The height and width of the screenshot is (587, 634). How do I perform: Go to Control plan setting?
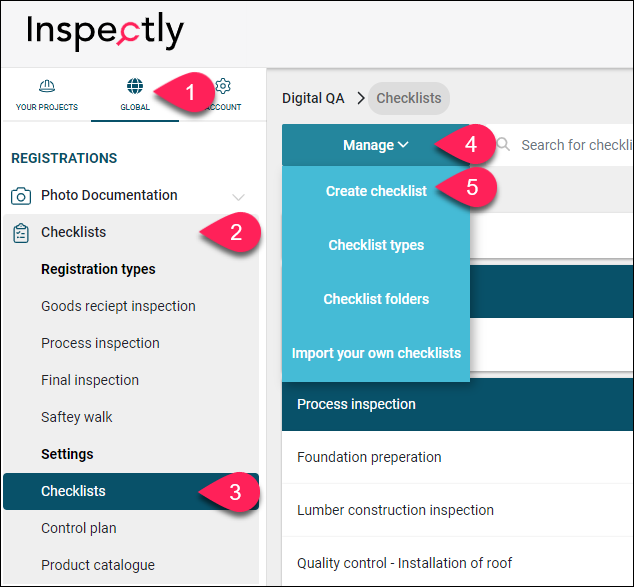[79, 528]
